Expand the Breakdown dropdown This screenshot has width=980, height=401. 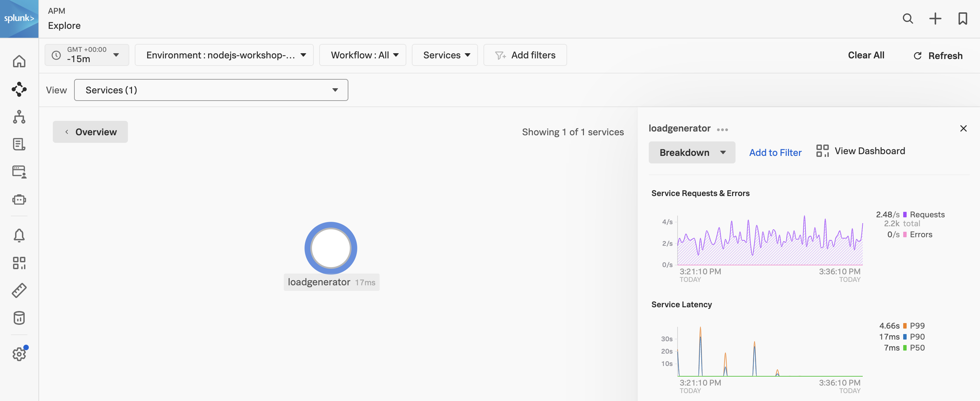click(x=692, y=152)
